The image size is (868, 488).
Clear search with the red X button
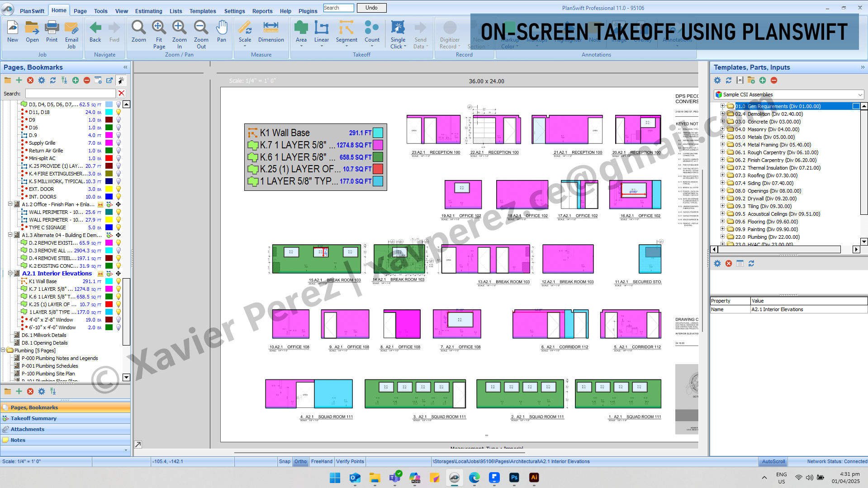pos(121,93)
